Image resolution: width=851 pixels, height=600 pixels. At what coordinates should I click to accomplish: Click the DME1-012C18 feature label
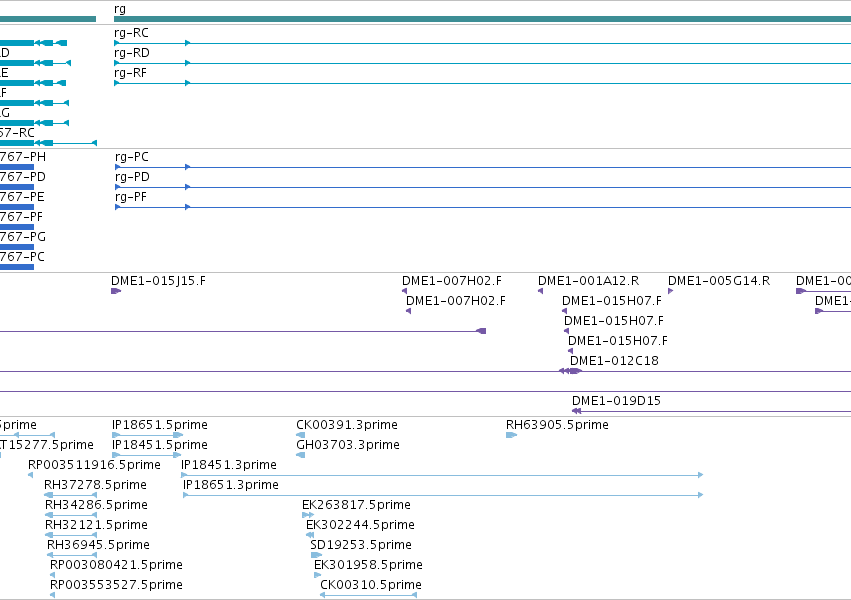click(614, 361)
